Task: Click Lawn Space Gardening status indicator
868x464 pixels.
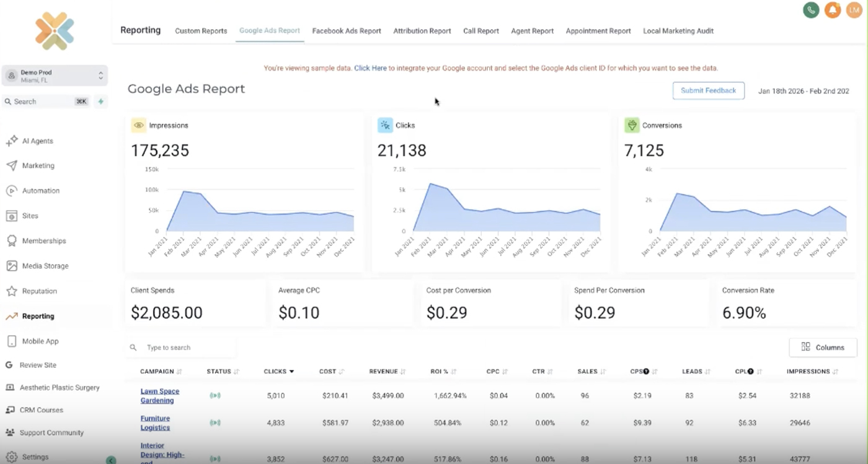Action: tap(215, 396)
